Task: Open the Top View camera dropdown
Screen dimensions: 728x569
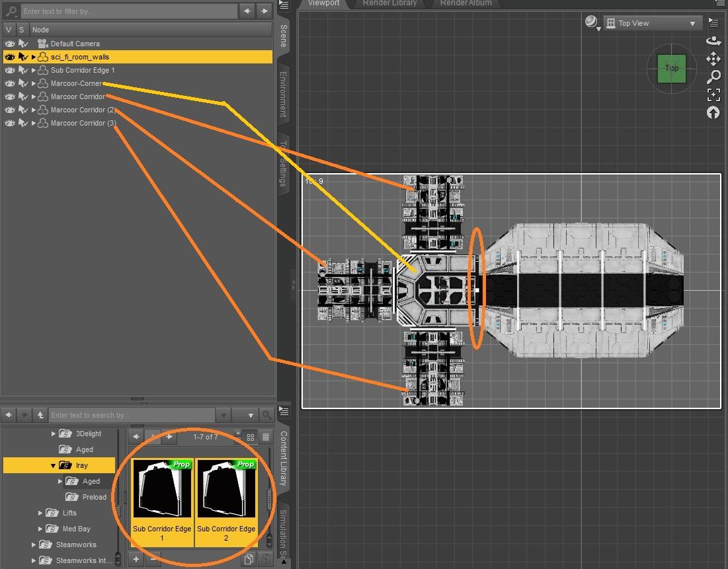Action: tap(692, 22)
